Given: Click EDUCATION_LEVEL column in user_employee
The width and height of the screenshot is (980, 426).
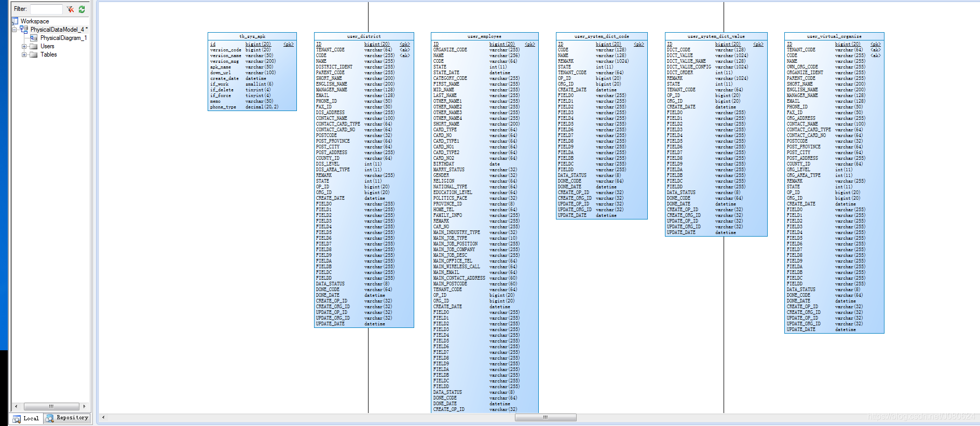Looking at the screenshot, I should point(453,193).
